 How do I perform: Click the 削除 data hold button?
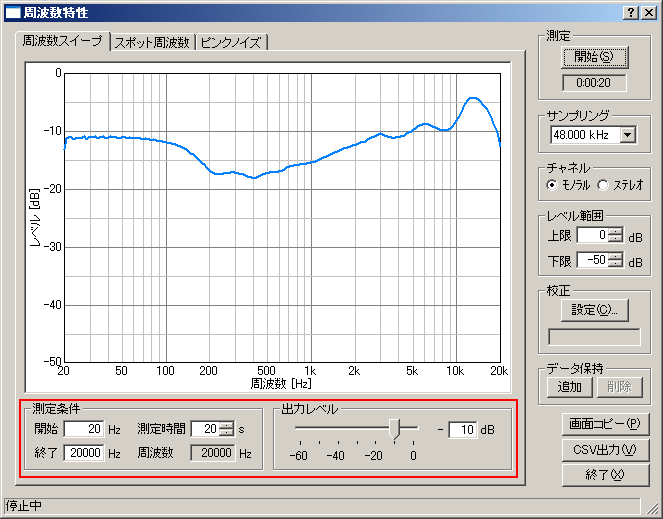click(x=620, y=387)
